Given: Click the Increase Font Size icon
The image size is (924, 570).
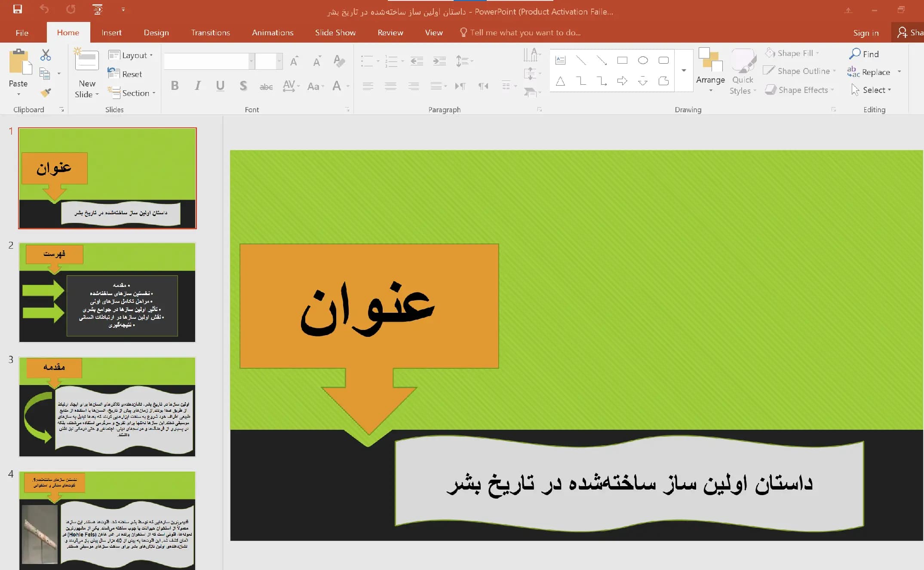Looking at the screenshot, I should coord(294,61).
